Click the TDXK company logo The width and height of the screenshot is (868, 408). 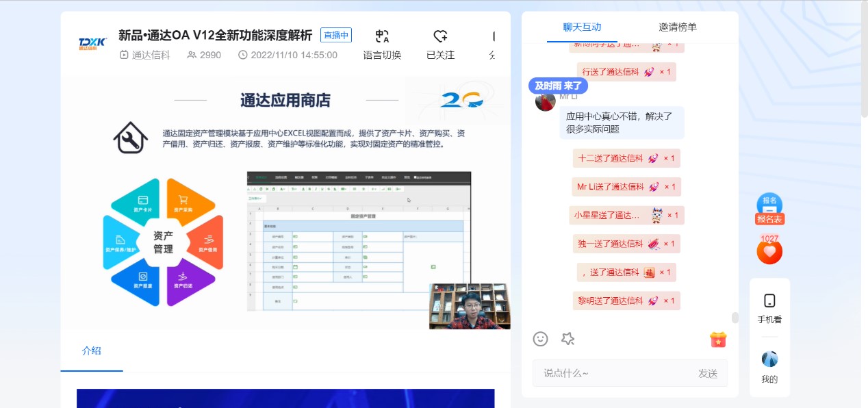point(92,44)
